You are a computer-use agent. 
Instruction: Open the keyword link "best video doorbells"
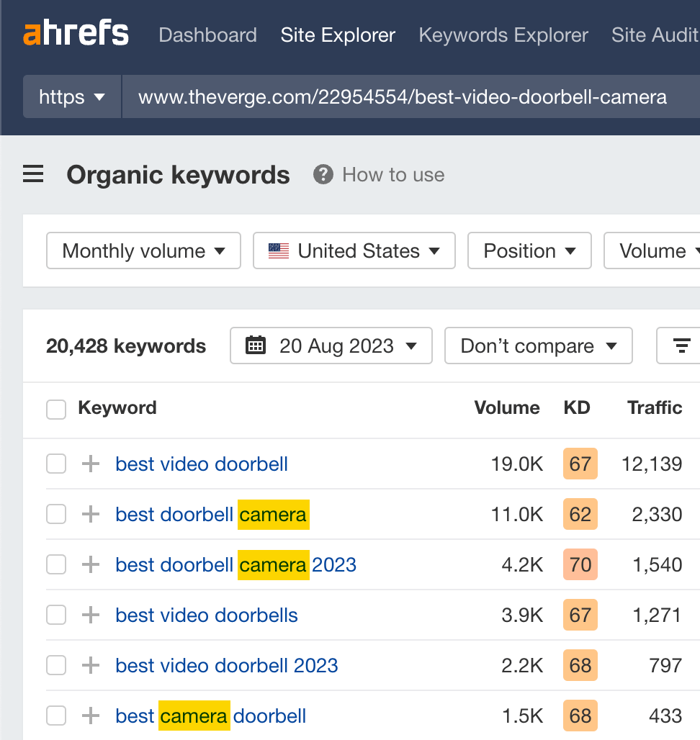(x=206, y=615)
